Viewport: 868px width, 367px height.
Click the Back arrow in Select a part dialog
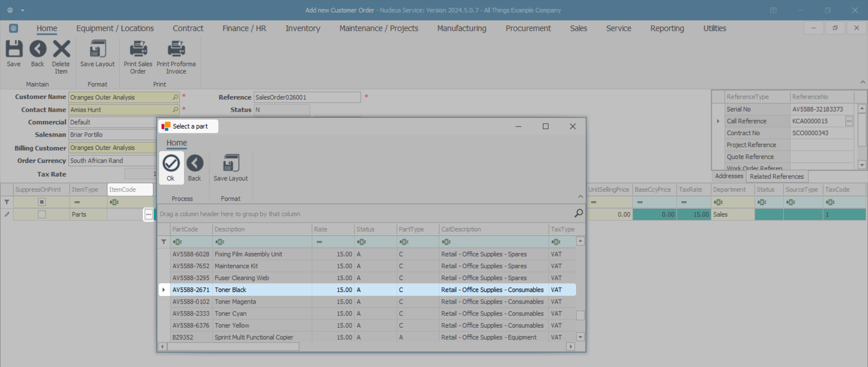tap(195, 163)
